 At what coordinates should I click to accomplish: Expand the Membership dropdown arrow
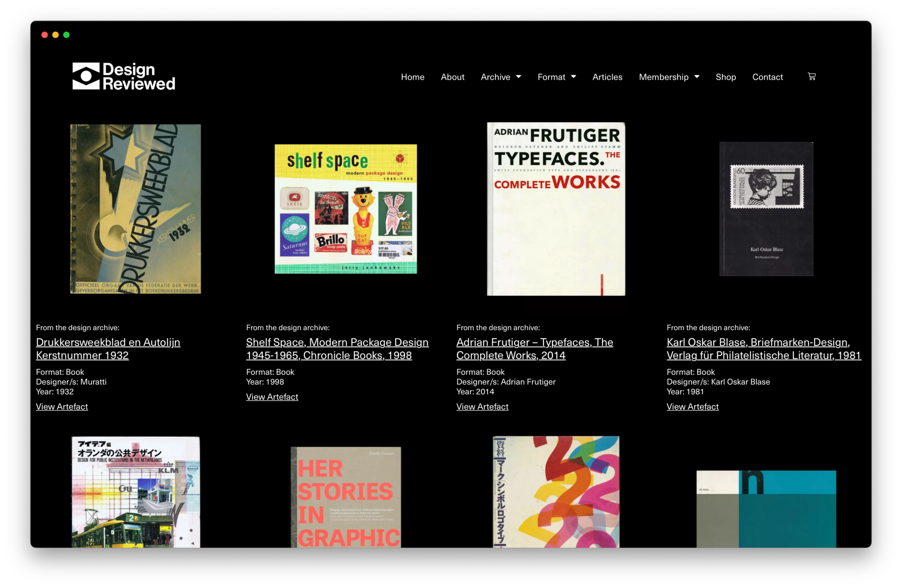697,77
